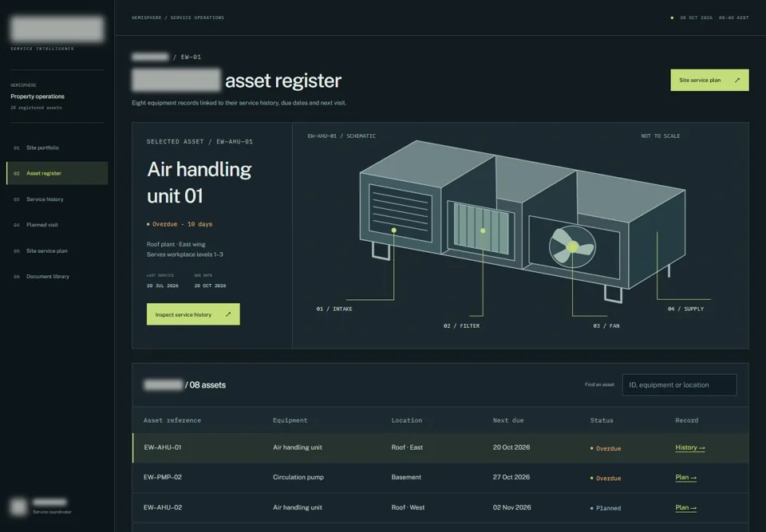
Task: Click the NOT TO SCALE schematic note
Action: (x=660, y=136)
